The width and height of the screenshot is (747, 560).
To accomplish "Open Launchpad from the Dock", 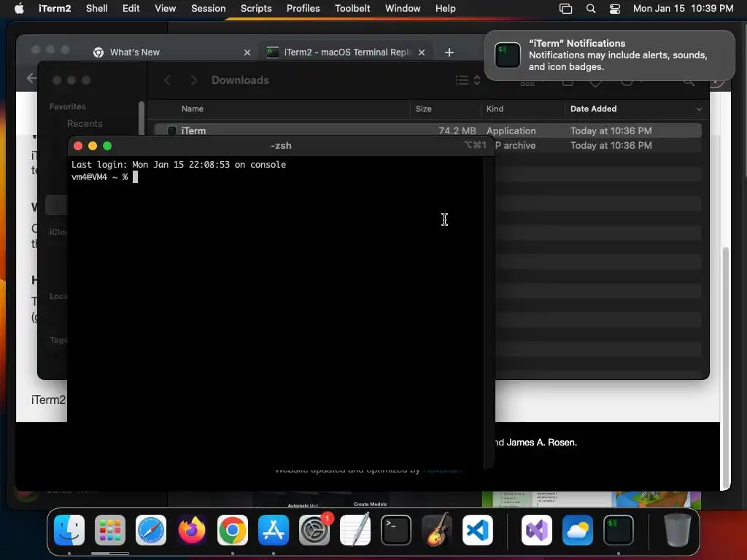I will (x=110, y=530).
